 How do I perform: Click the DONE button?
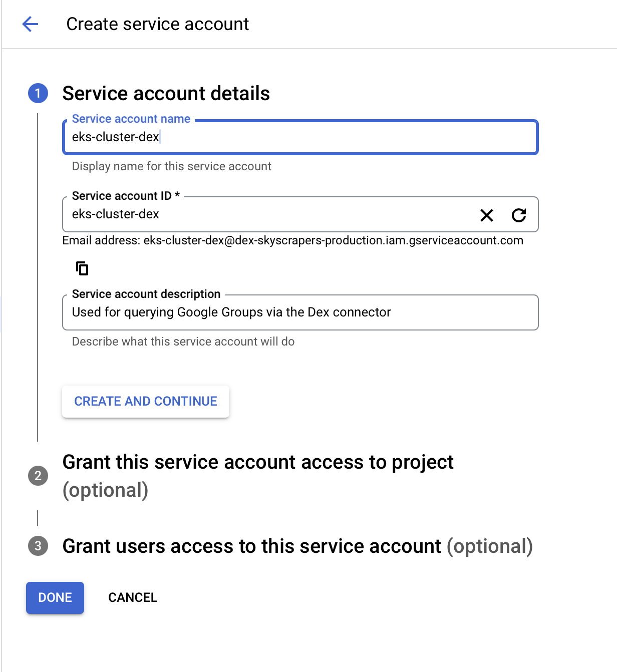(55, 597)
